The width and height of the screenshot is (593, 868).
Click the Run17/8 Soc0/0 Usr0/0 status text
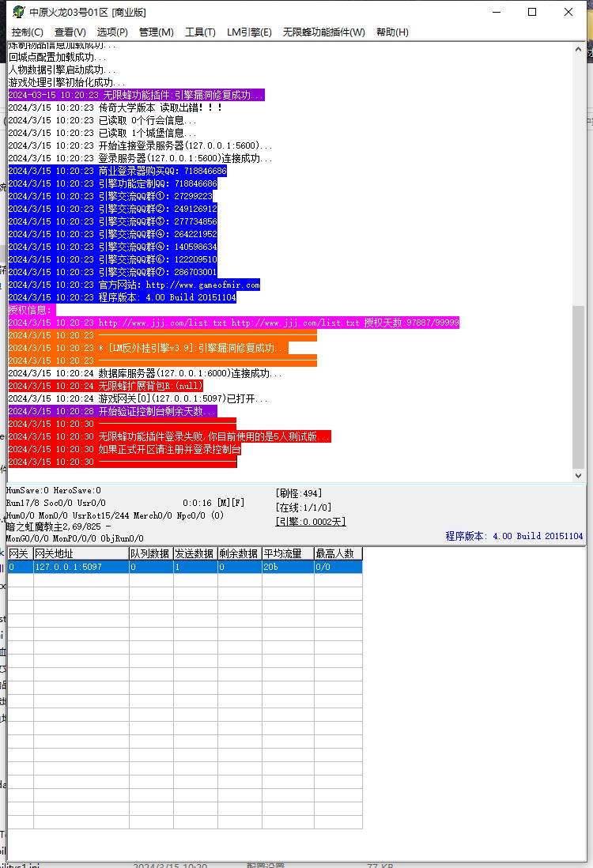click(x=56, y=504)
